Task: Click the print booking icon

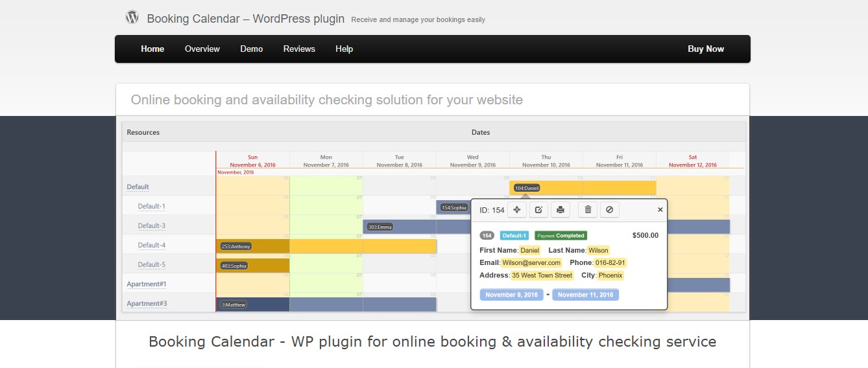Action: click(561, 209)
